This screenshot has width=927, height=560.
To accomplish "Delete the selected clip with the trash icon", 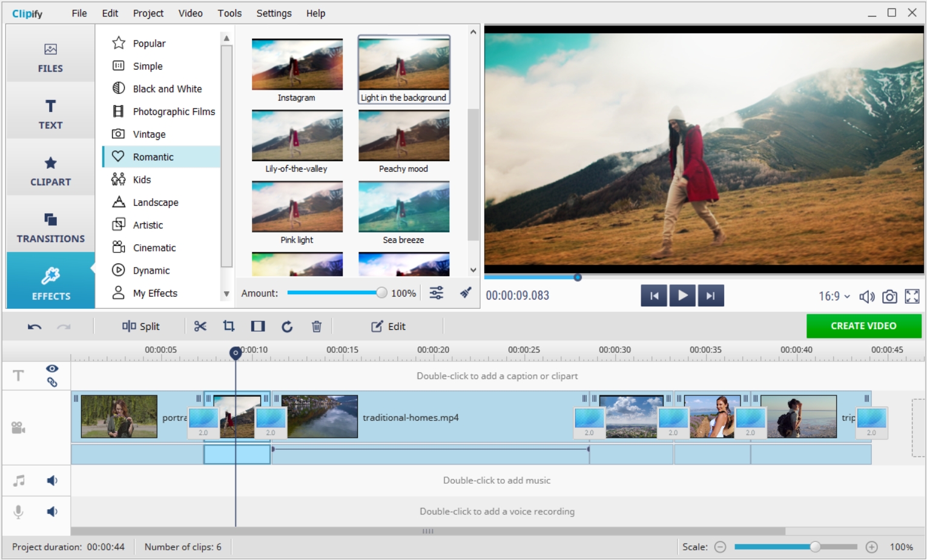I will click(x=315, y=326).
